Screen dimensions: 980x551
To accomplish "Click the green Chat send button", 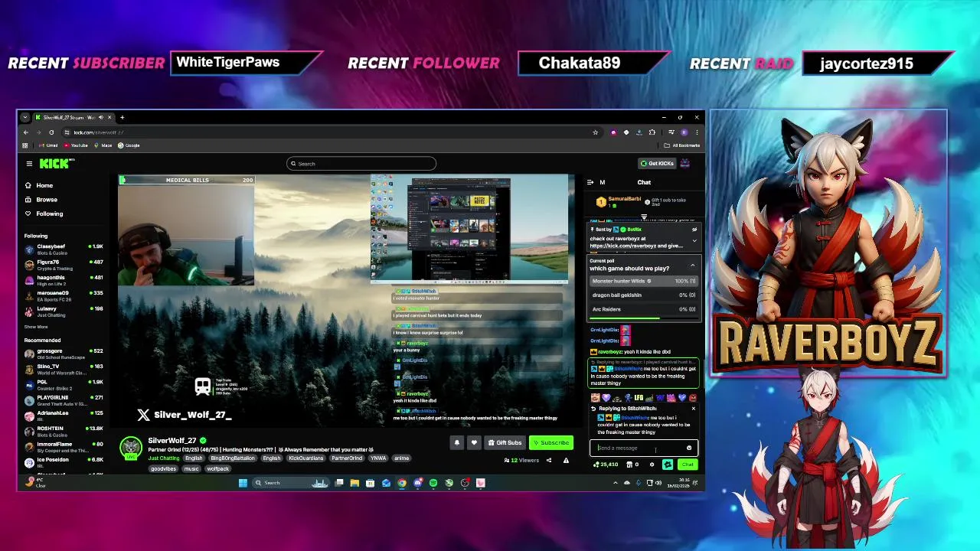I will (688, 465).
